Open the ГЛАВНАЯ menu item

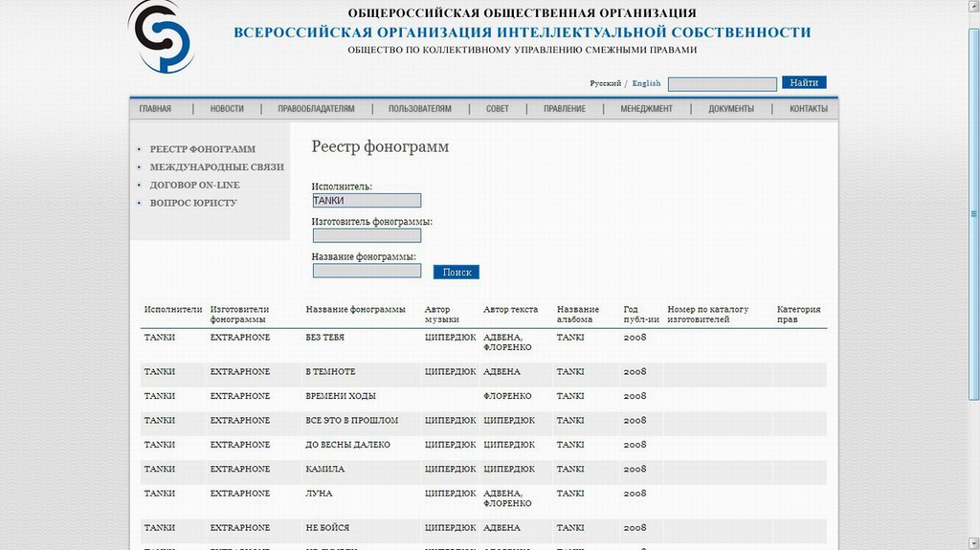coord(155,109)
